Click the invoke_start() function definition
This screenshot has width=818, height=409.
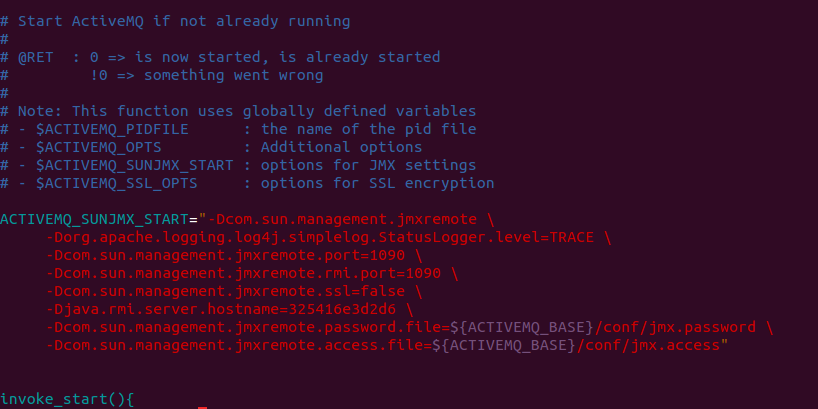(67, 400)
